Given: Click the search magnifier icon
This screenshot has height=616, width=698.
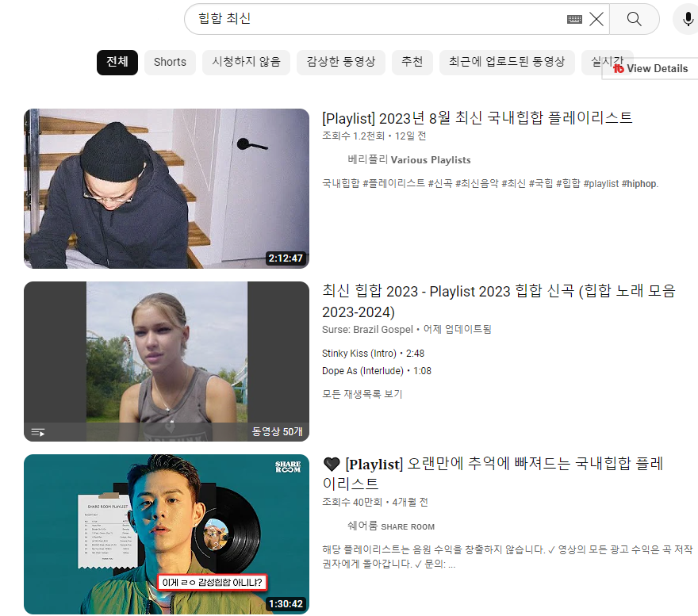Looking at the screenshot, I should (x=634, y=19).
